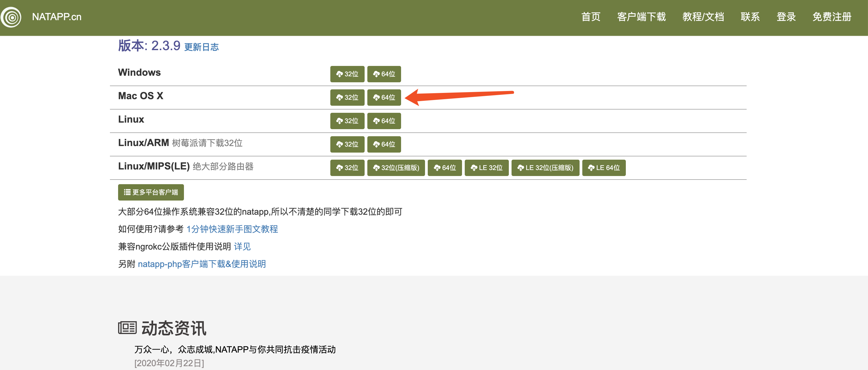
Task: Download the Mac OS X 64位 client
Action: (x=384, y=98)
